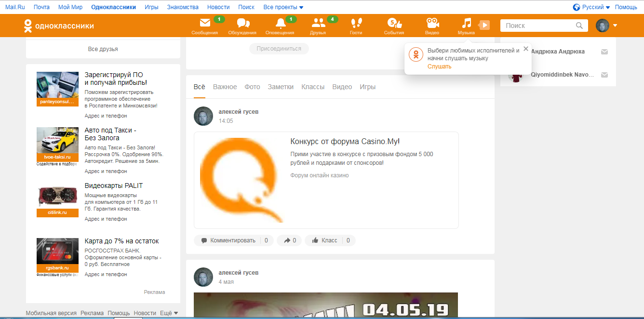The height and width of the screenshot is (319, 644).
Task: Open the Новости link in top bar
Action: (x=218, y=7)
